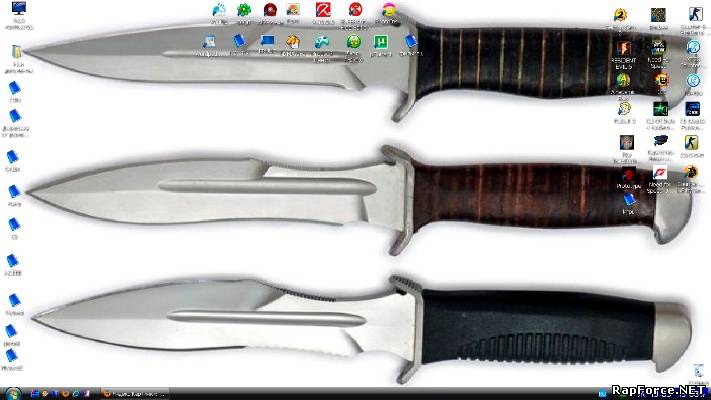Open the Avira red umbrella icon
Screen dimensions: 711x400
[x=323, y=10]
